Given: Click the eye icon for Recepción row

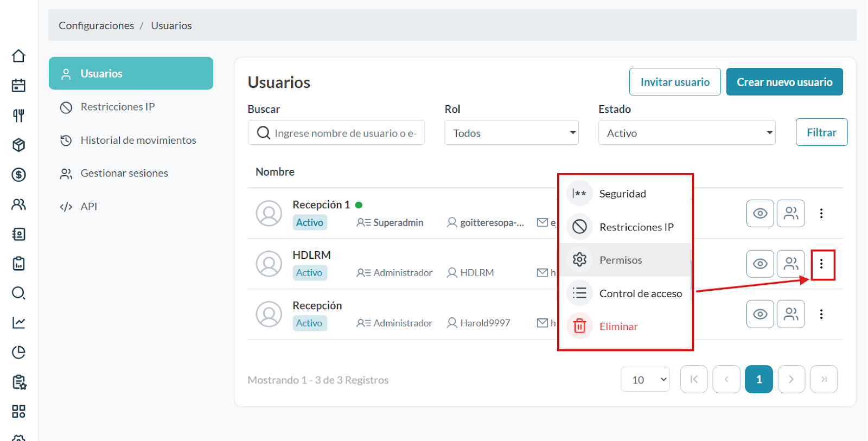Looking at the screenshot, I should pos(759,314).
